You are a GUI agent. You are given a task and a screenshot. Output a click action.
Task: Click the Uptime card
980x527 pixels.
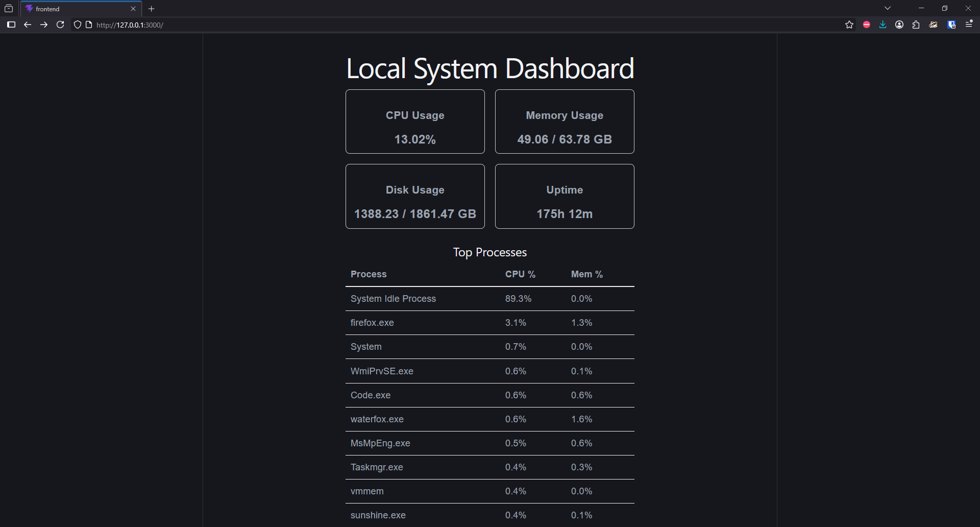pos(565,196)
